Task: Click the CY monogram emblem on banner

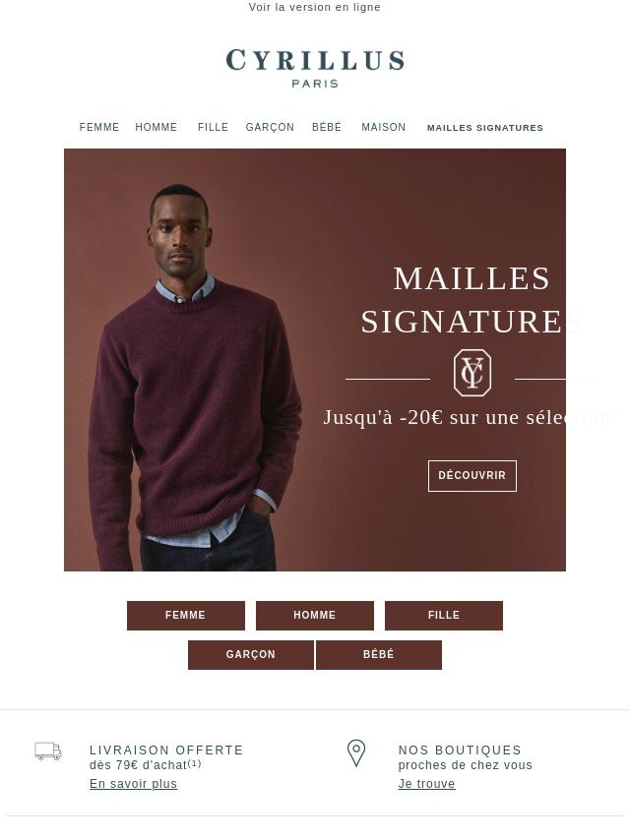Action: (x=472, y=373)
